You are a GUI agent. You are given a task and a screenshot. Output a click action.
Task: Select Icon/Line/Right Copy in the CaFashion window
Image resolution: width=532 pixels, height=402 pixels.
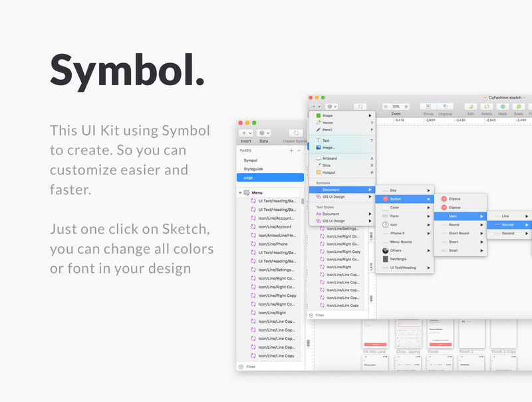[x=337, y=252]
